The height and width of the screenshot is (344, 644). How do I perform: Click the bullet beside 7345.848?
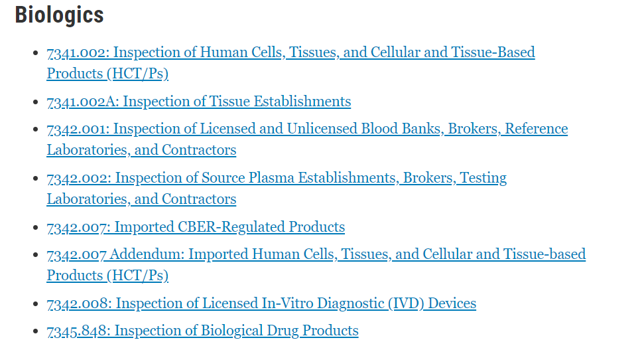(35, 331)
